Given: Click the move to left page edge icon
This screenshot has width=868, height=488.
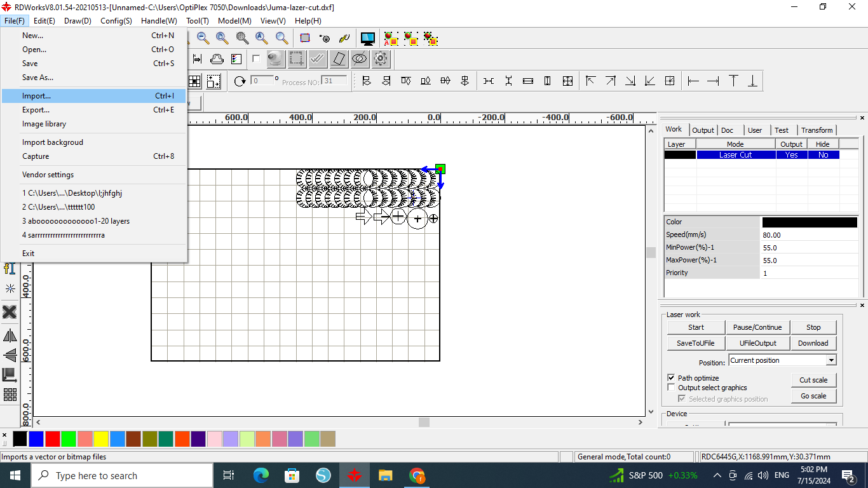Looking at the screenshot, I should click(x=693, y=81).
